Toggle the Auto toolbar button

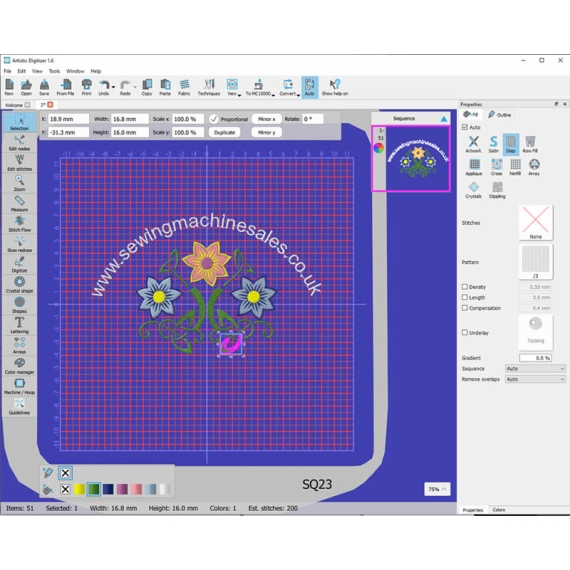pyautogui.click(x=310, y=87)
